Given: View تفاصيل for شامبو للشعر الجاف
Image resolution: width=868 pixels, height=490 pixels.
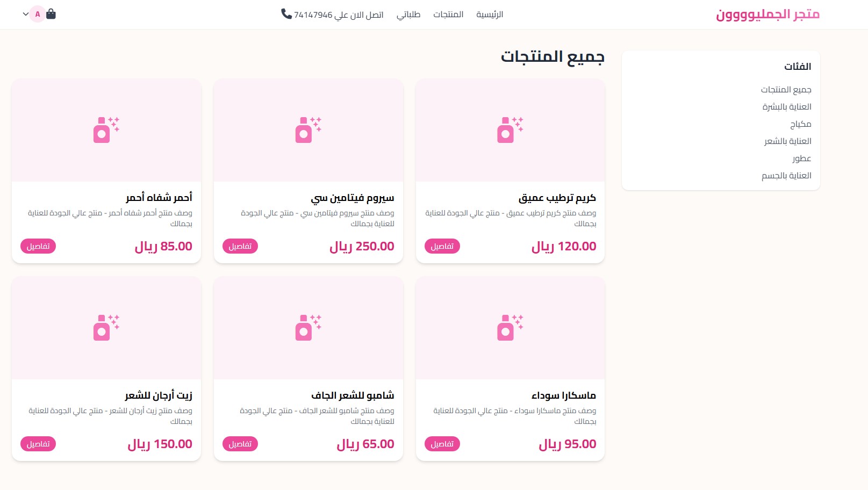Looking at the screenshot, I should pos(240,444).
